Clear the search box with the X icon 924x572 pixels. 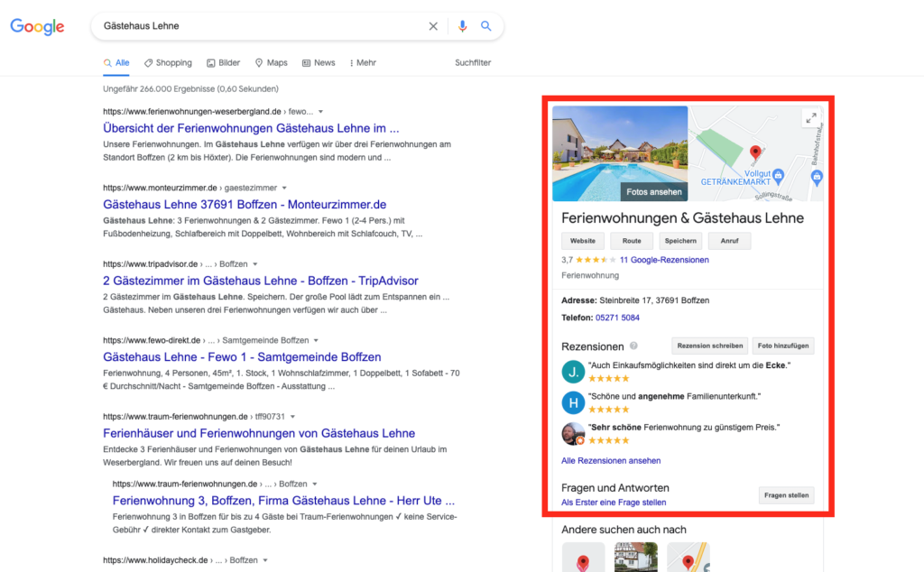click(433, 26)
